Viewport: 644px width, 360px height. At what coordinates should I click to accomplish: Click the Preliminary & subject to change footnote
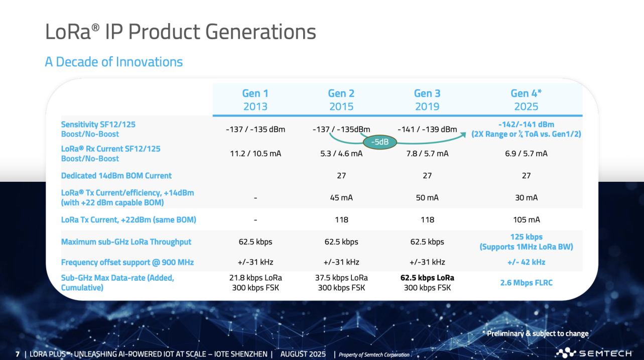click(534, 333)
